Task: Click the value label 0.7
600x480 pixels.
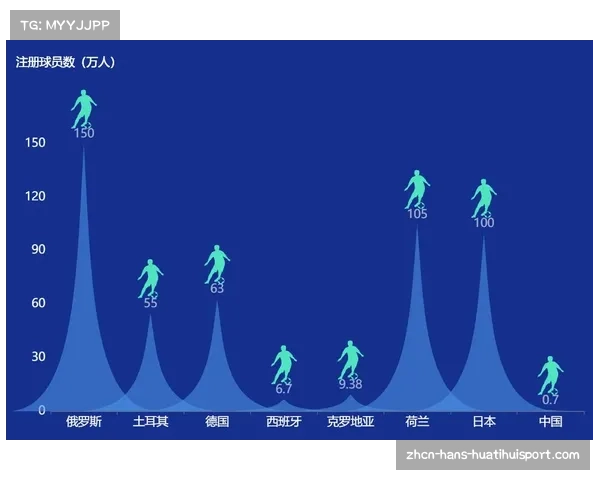Action: click(550, 400)
